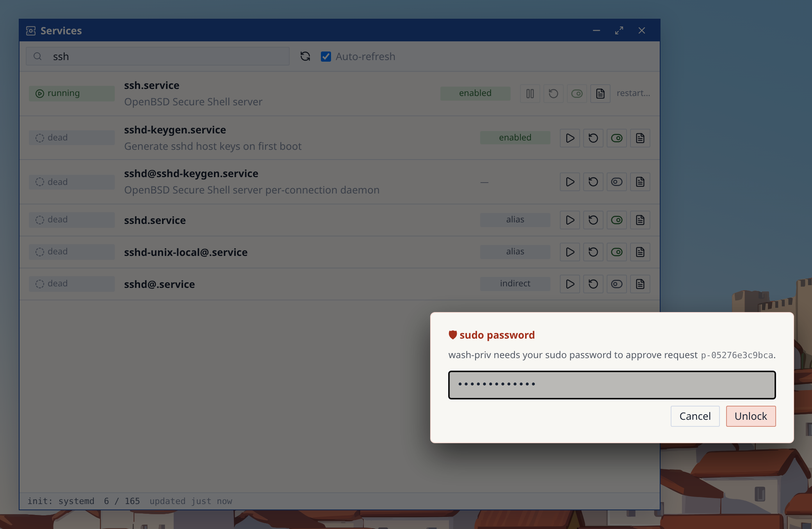812x529 pixels.
Task: Click the ssh search field
Action: coord(158,57)
